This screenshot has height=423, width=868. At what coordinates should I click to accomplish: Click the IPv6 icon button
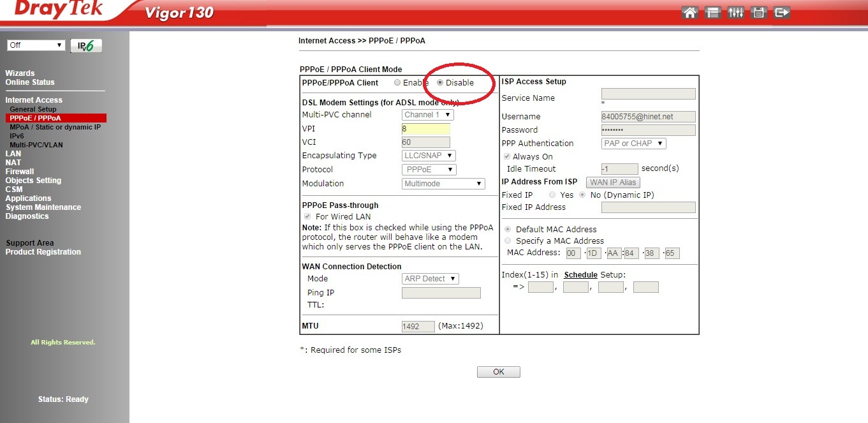tap(86, 45)
